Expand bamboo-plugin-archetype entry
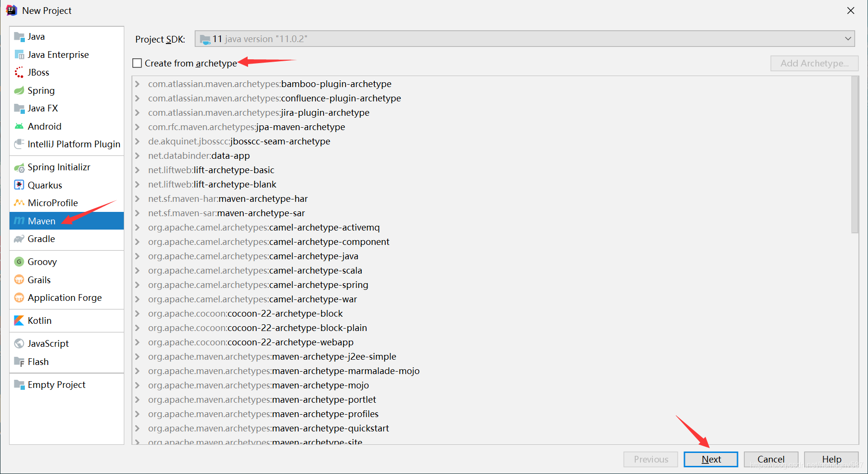The image size is (868, 474). coord(138,84)
